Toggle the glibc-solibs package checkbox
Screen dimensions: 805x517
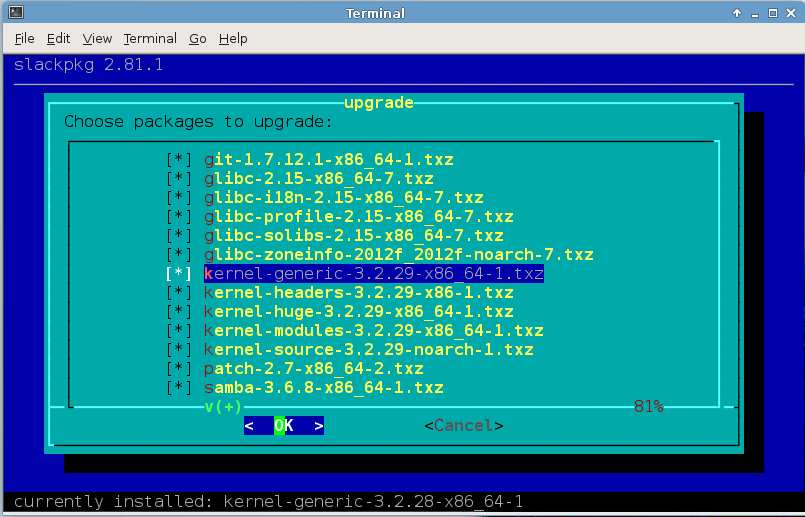179,235
